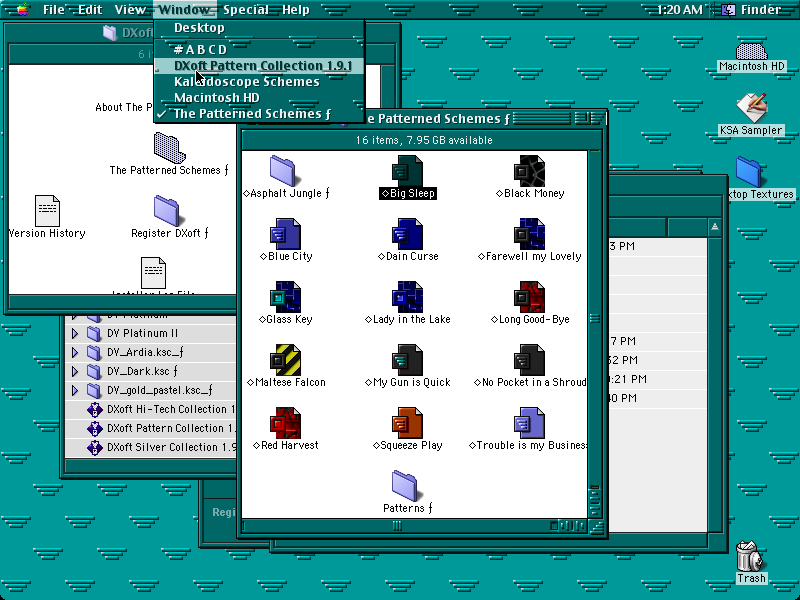Open the Special menu
Viewport: 800px width, 600px height.
point(246,10)
